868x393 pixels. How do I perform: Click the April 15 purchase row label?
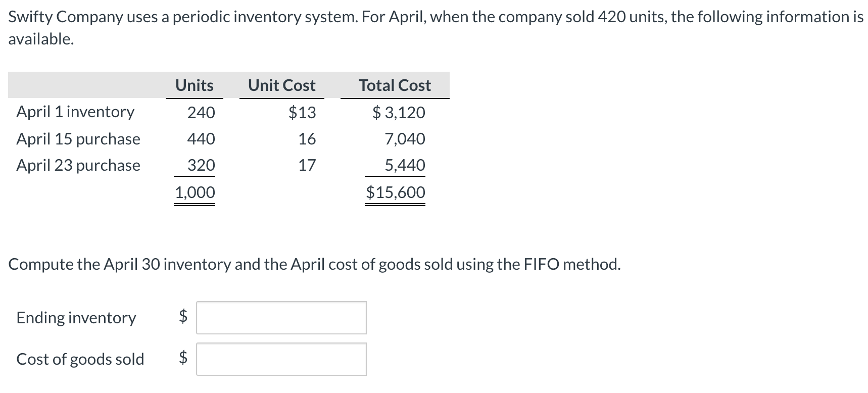[x=78, y=139]
